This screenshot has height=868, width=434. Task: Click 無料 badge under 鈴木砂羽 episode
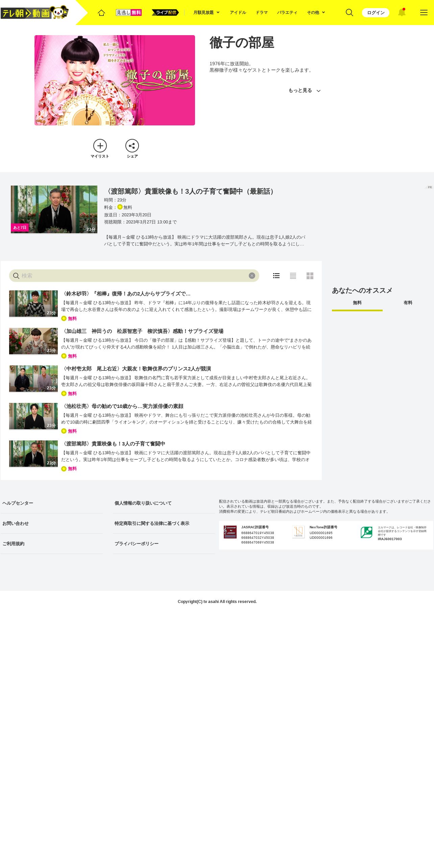[69, 318]
